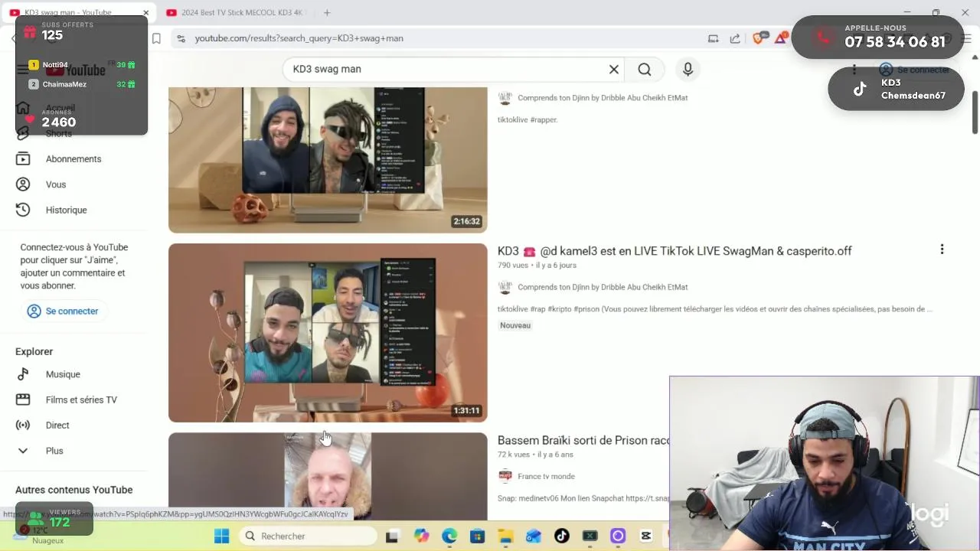Open Abonnements in the YouTube sidebar
The width and height of the screenshot is (980, 551).
click(x=73, y=159)
